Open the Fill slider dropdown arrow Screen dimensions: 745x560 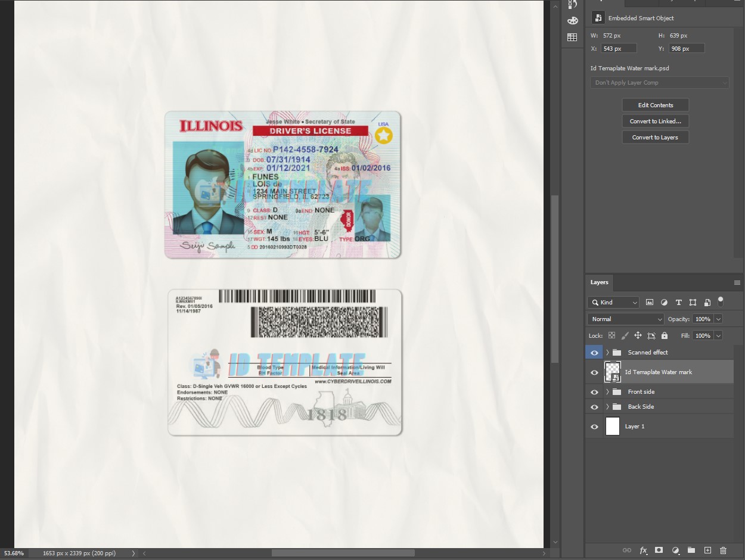[718, 336]
